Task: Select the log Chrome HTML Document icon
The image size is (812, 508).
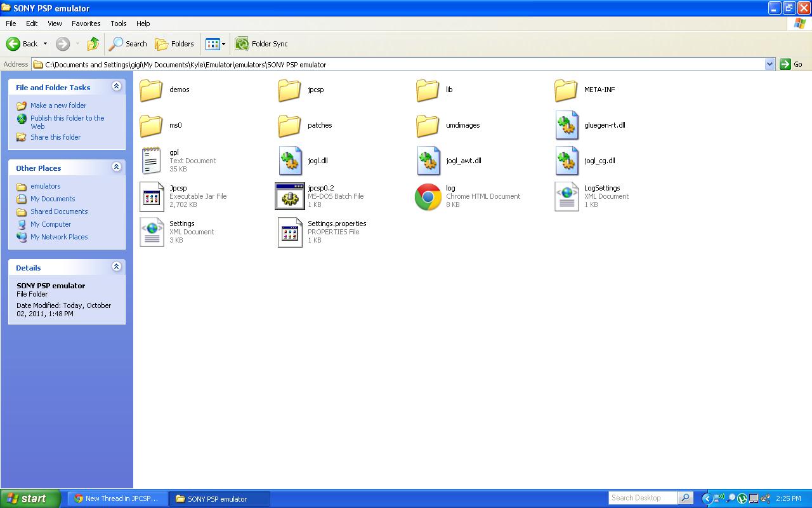Action: point(428,196)
